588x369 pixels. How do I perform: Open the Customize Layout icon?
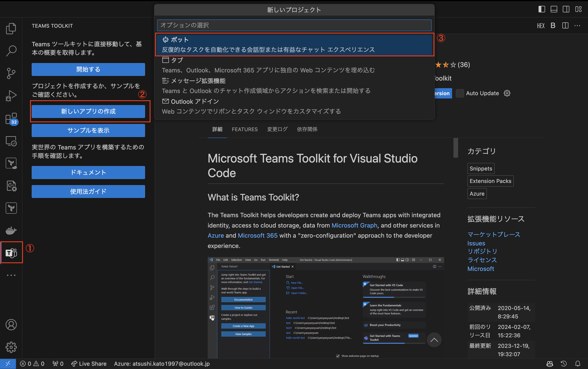(x=578, y=9)
